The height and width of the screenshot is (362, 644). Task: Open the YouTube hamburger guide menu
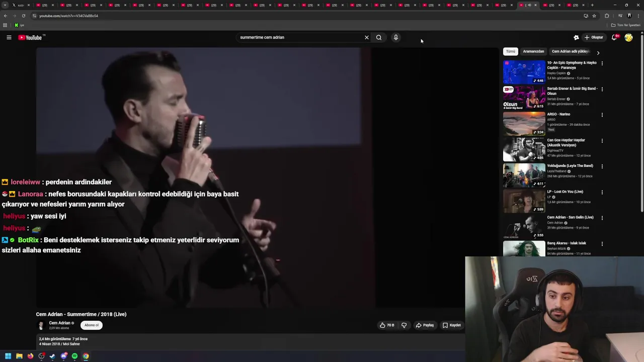click(x=9, y=37)
